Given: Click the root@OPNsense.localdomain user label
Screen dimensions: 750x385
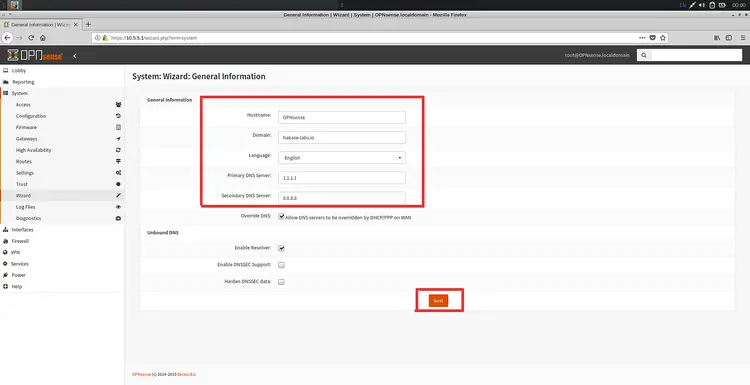Looking at the screenshot, I should (597, 55).
